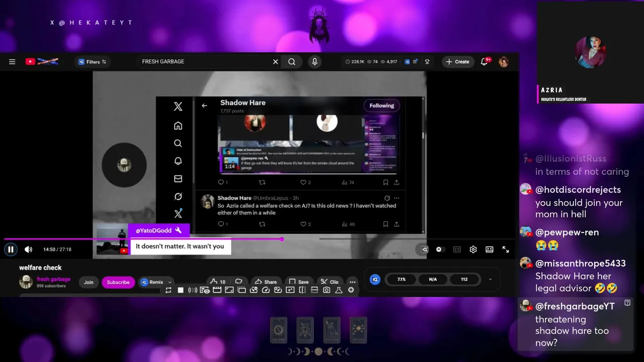The image size is (644, 362).
Task: Click the loop icon in the extension toolbar
Action: (x=169, y=290)
